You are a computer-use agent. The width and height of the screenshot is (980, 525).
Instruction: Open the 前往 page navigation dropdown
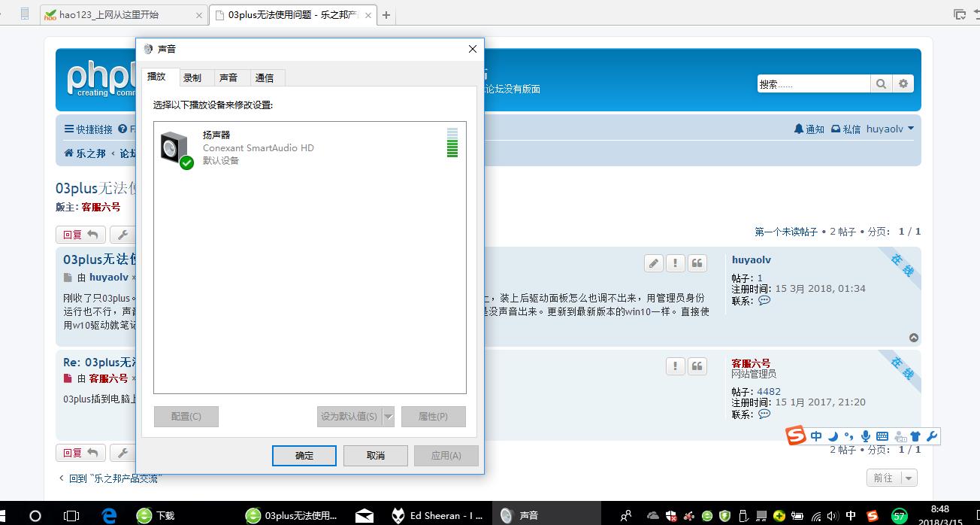(x=906, y=478)
